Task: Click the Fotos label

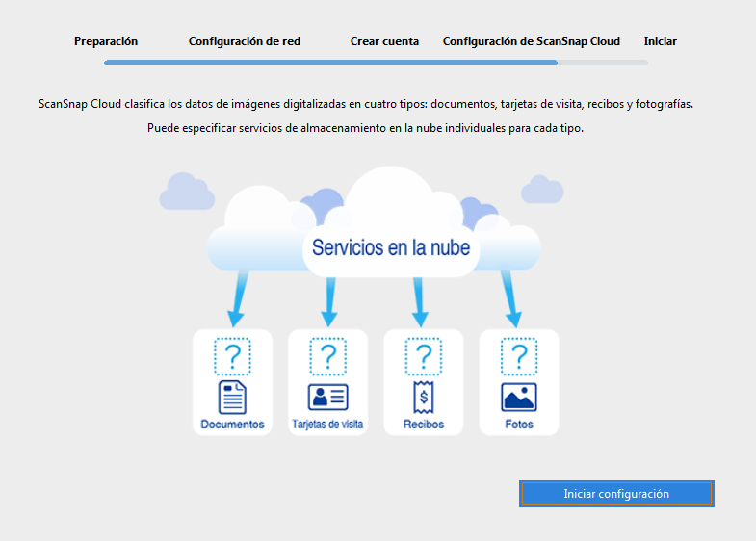Action: (519, 425)
